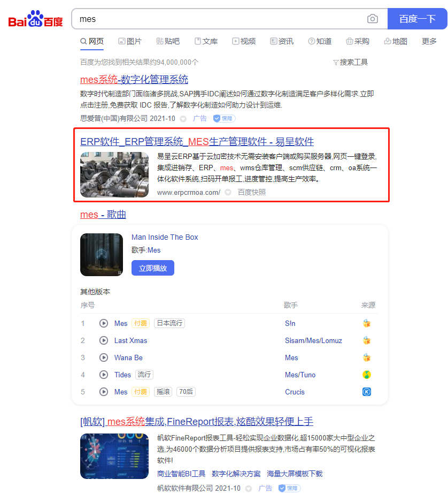Click source icon in Wana Be row
The height and width of the screenshot is (502, 448).
[x=366, y=358]
